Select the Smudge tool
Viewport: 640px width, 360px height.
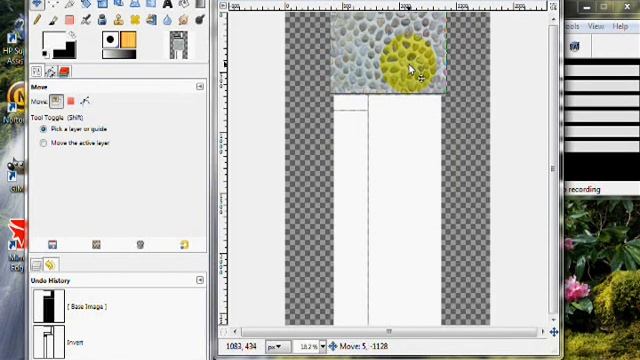[x=184, y=19]
